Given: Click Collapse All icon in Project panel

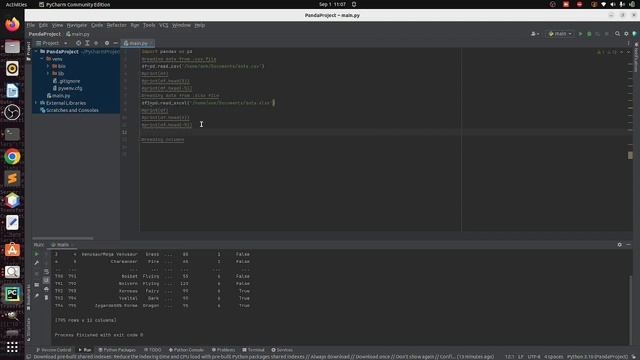Looking at the screenshot, I should click(96, 43).
